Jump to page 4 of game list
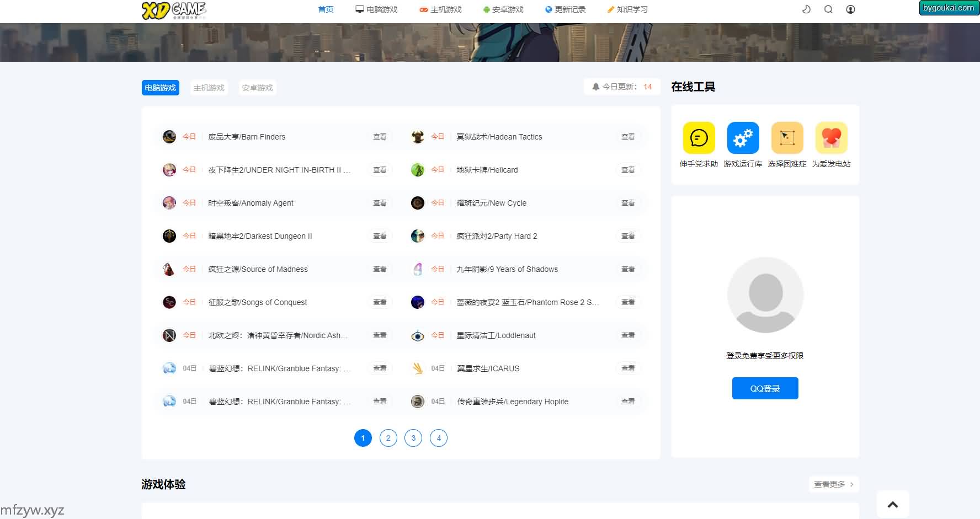Viewport: 980px width, 519px height. coord(439,438)
